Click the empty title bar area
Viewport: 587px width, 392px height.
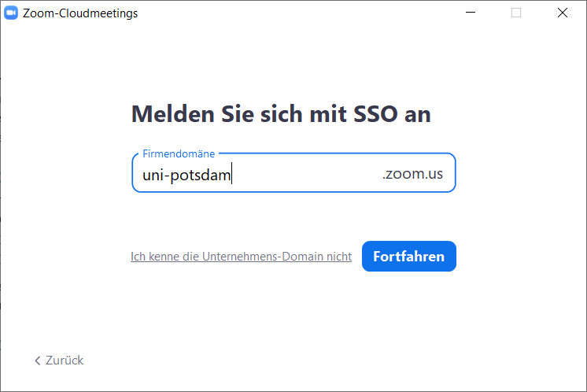click(x=299, y=13)
